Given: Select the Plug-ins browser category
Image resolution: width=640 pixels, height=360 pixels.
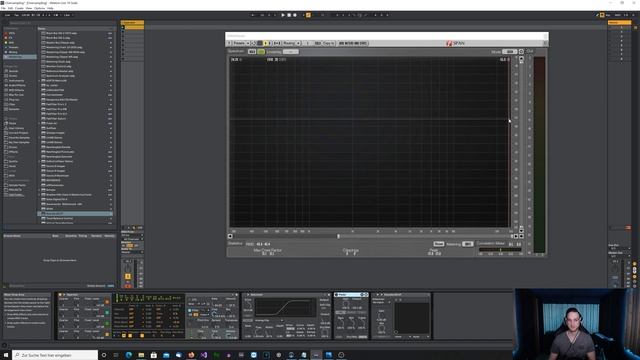Looking at the screenshot, I should (14, 100).
